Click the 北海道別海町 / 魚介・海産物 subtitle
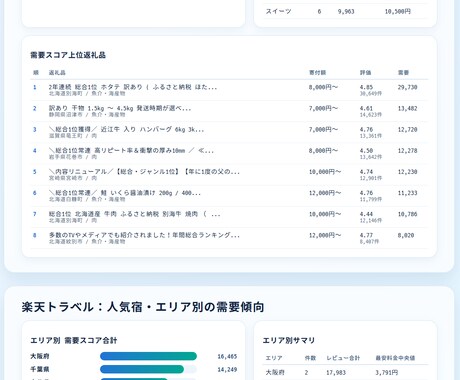Image resolution: width=460 pixels, height=380 pixels. (87, 94)
